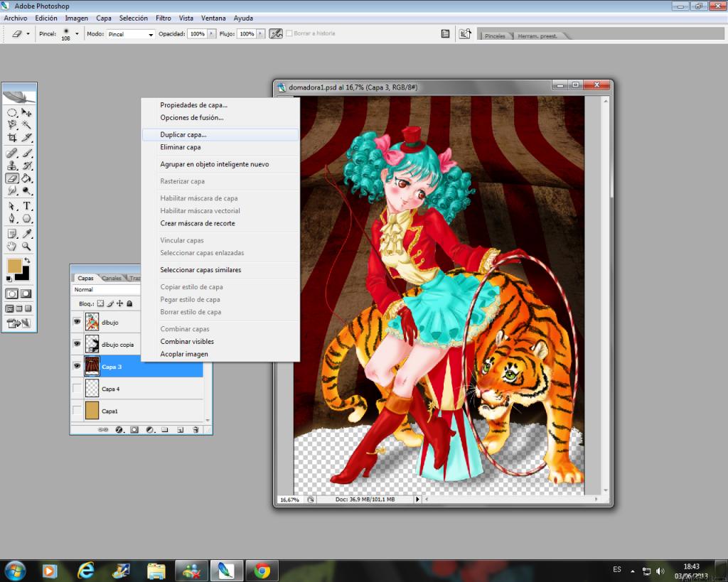Select the Polygon shape tool
Viewport: 728px width, 582px height.
(x=26, y=219)
